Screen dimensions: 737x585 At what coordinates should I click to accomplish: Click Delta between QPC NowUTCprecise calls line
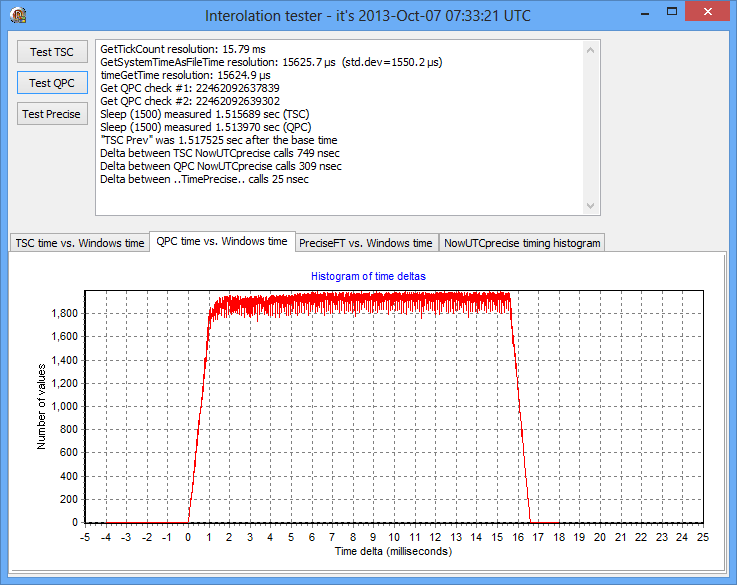[x=221, y=166]
